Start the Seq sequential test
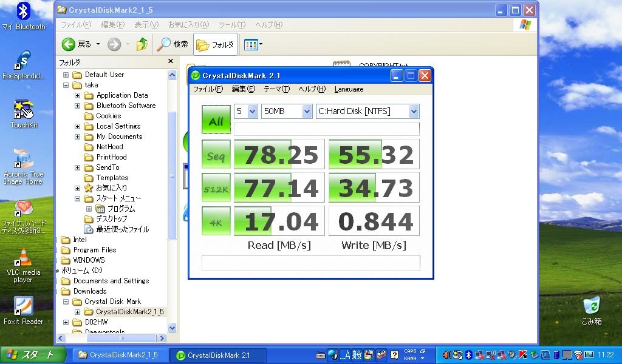Screen dimensions: 622x364 (216, 155)
